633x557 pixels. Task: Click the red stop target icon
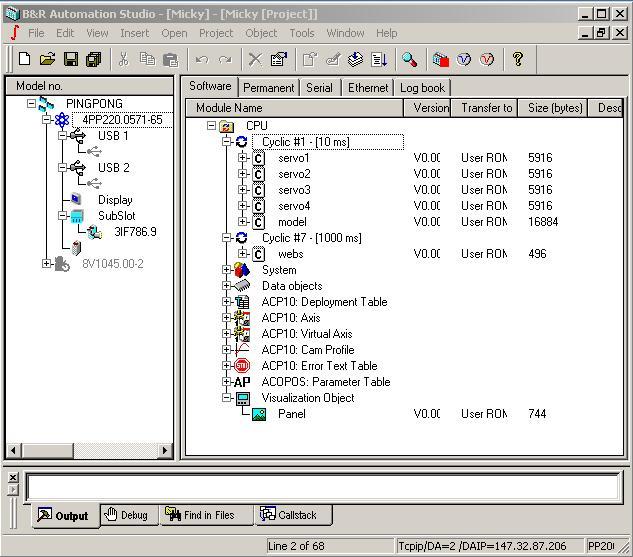click(x=440, y=59)
